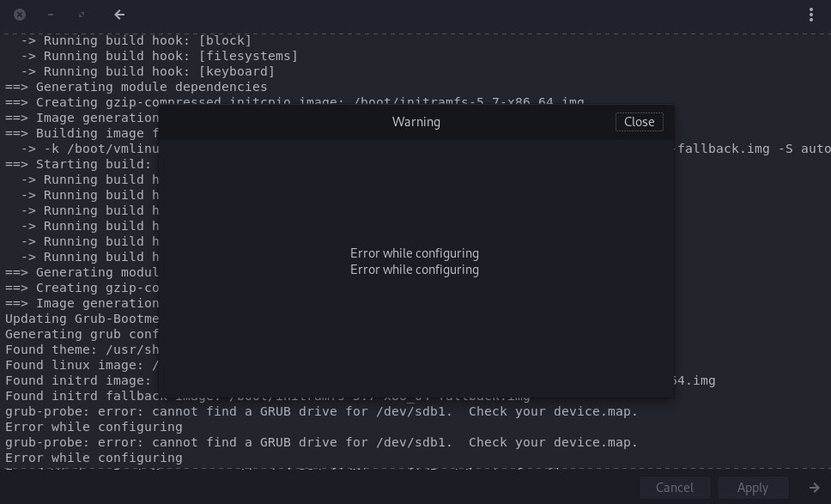Click the first "Error while configuring" dialog message

point(415,253)
